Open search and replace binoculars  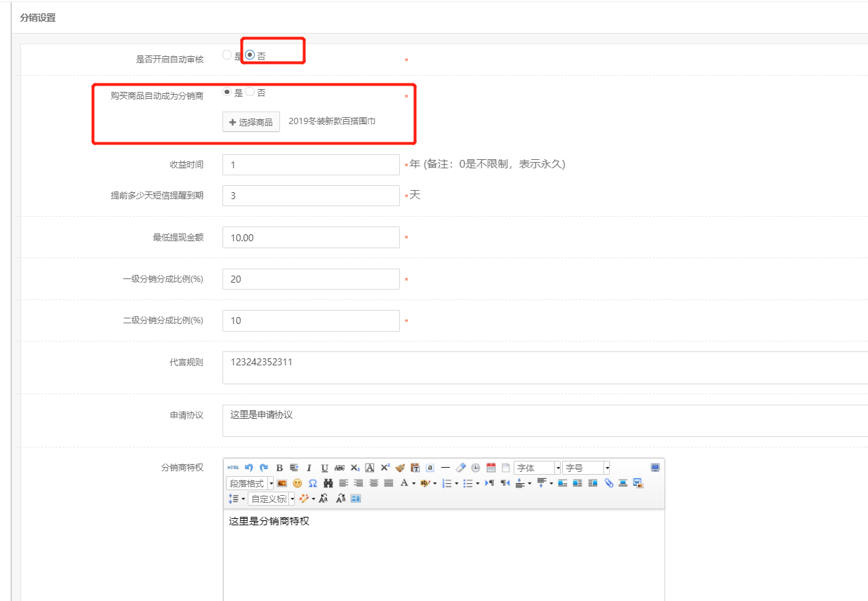point(328,483)
